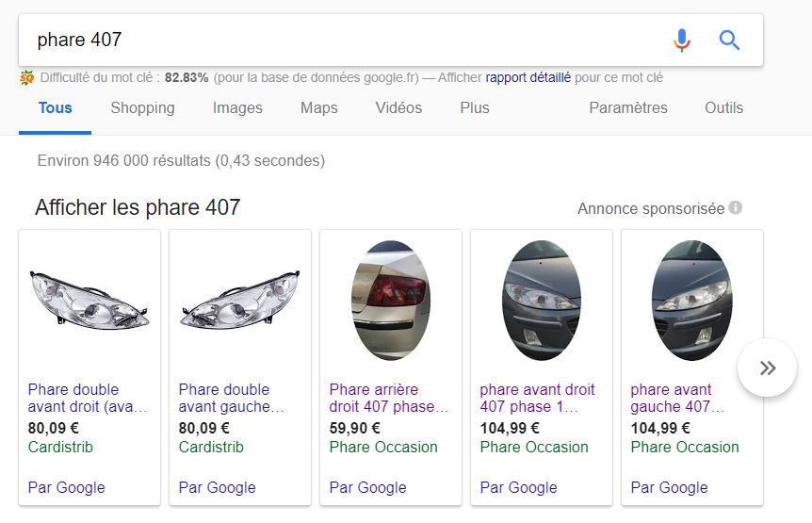Click the blue magnifying glass search icon
The width and height of the screenshot is (812, 523).
[729, 40]
